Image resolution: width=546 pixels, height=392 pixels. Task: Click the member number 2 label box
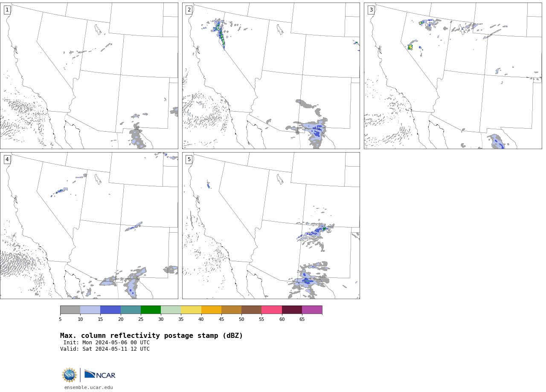tap(189, 10)
